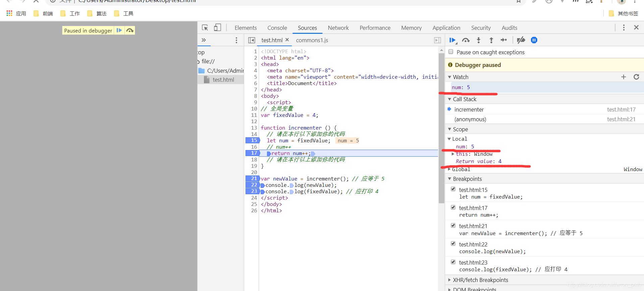Switch to the Console tab
The width and height of the screenshot is (644, 291).
[x=277, y=28]
